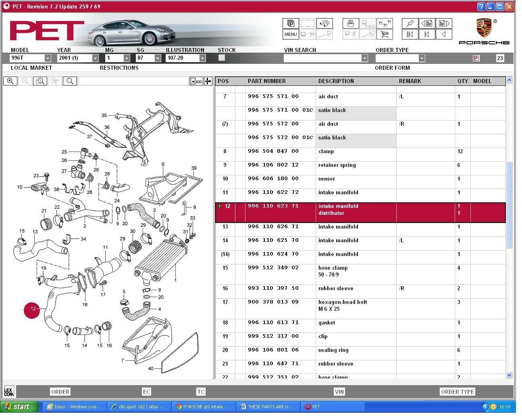Expand the MG dropdown
This screenshot has width=522, height=420.
(127, 58)
